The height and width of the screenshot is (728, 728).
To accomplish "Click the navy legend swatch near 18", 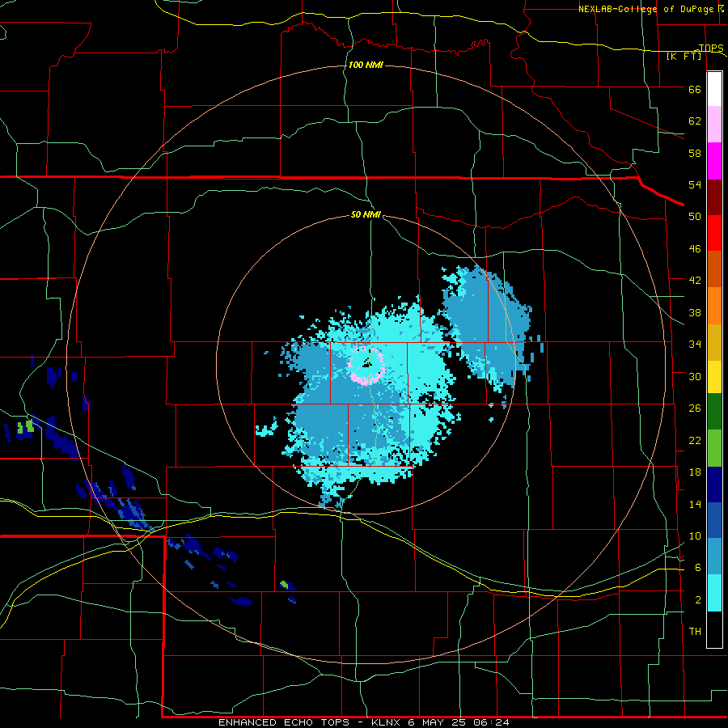I will pos(714,485).
